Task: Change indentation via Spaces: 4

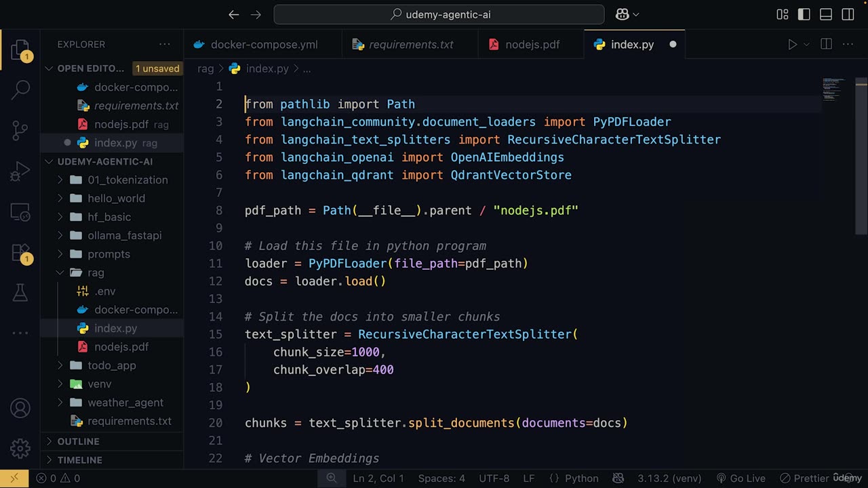Action: tap(441, 478)
